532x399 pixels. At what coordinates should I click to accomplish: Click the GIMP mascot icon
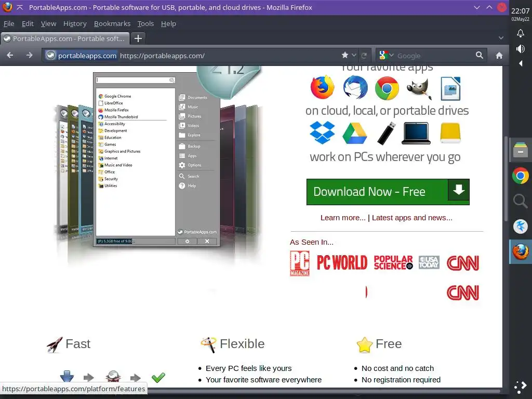tap(419, 88)
